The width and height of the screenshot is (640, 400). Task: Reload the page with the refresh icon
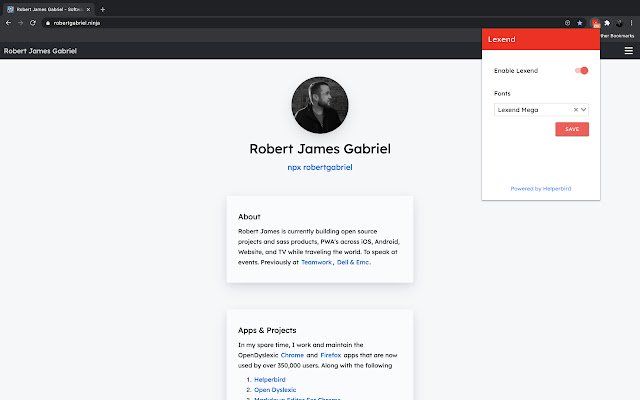(x=33, y=23)
